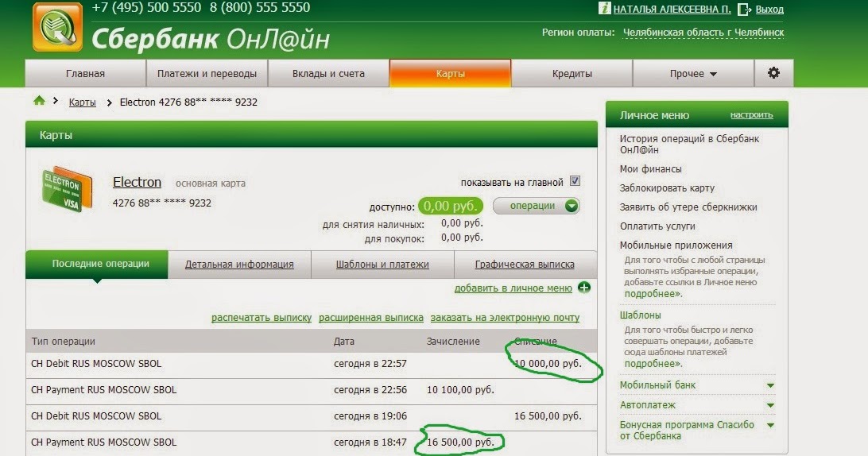Select the CH Payment row at 22:56

(x=311, y=390)
